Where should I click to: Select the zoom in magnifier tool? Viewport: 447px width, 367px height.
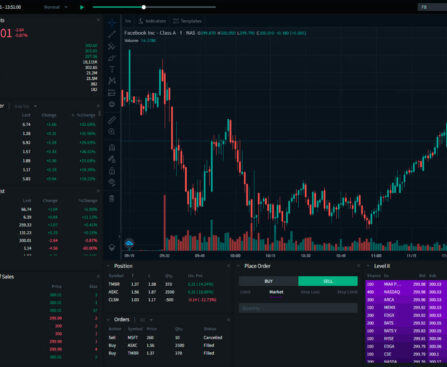click(x=112, y=132)
